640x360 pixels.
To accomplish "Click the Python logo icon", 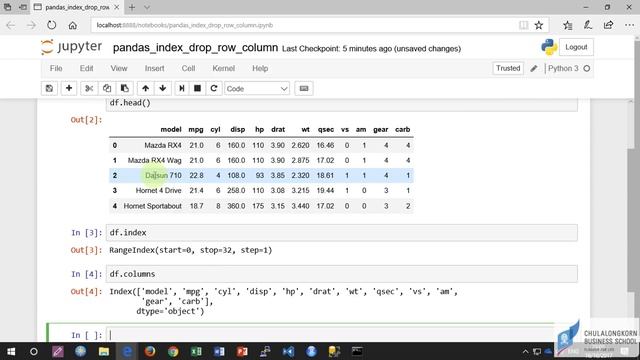I will tap(549, 47).
